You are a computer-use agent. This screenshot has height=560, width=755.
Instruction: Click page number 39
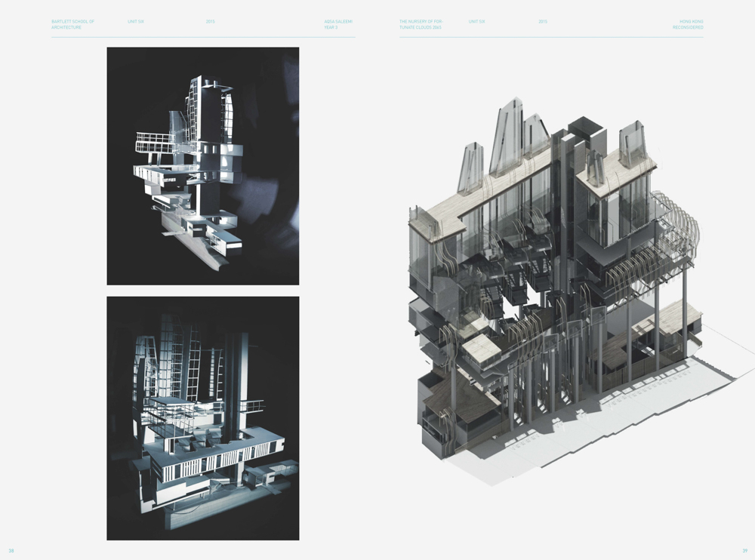pos(745,551)
